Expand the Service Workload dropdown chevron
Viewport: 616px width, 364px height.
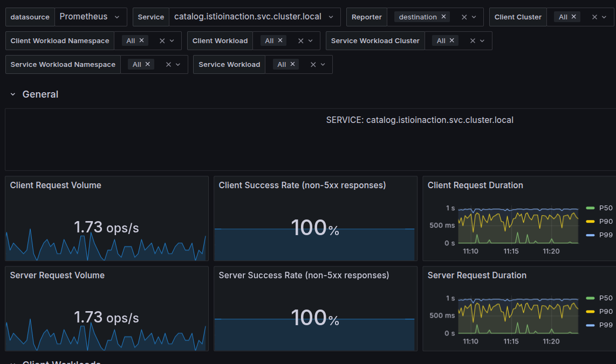coord(323,64)
